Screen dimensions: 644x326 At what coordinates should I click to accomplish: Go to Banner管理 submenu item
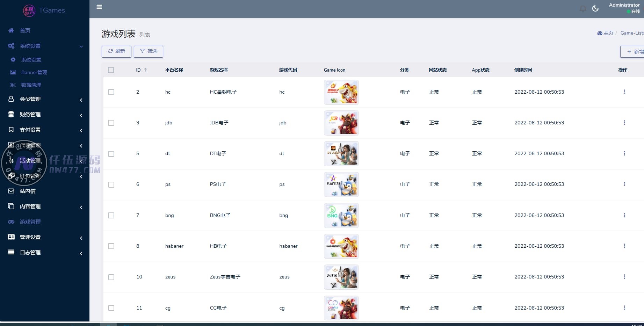tap(34, 72)
